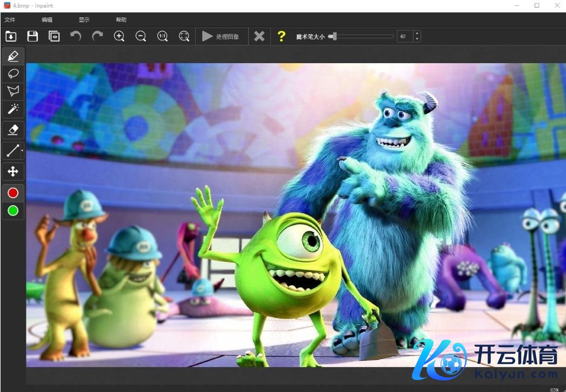This screenshot has height=392, width=566.
Task: Select the move tool with four arrows
Action: (x=13, y=172)
